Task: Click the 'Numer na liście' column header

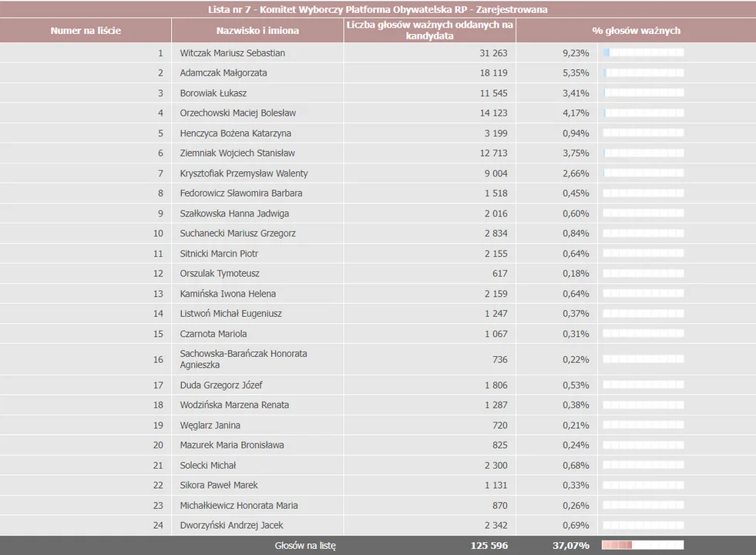Action: 86,30
